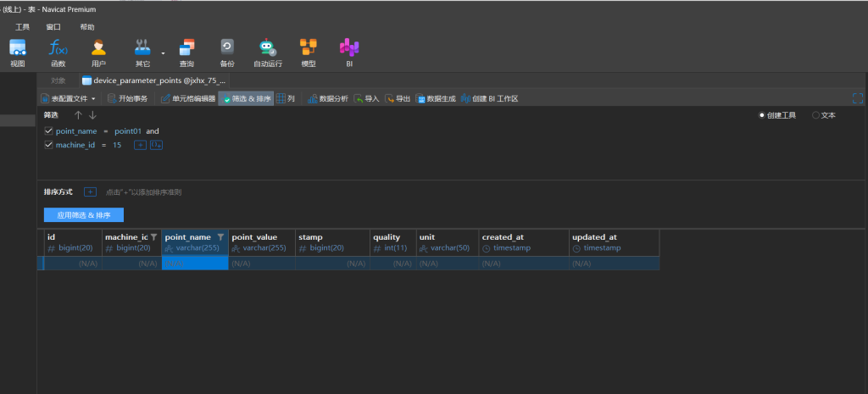Uncheck the machine_id filter checkbox
This screenshot has width=868, height=394.
tap(48, 145)
